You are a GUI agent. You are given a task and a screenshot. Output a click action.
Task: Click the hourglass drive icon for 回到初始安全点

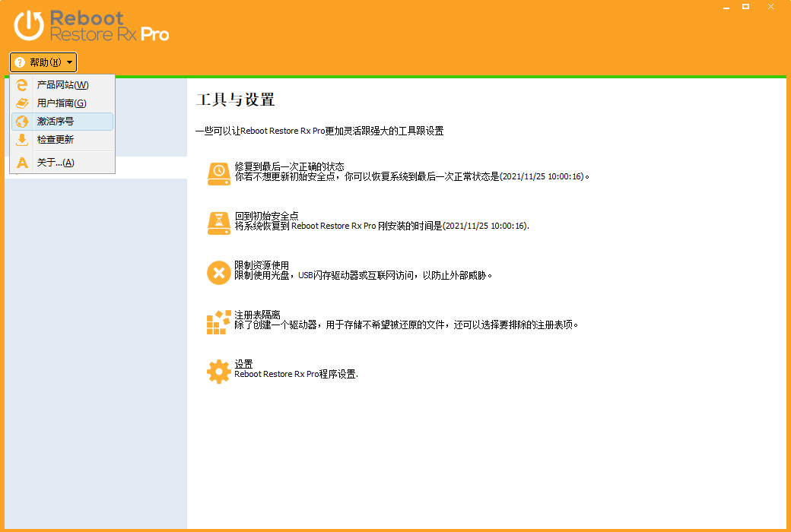click(x=219, y=223)
